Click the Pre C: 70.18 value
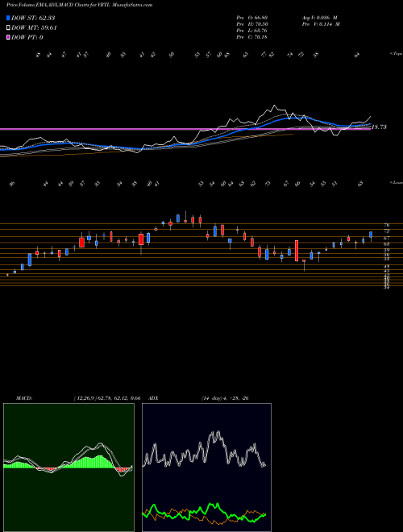The width and height of the screenshot is (403, 532). [x=252, y=37]
